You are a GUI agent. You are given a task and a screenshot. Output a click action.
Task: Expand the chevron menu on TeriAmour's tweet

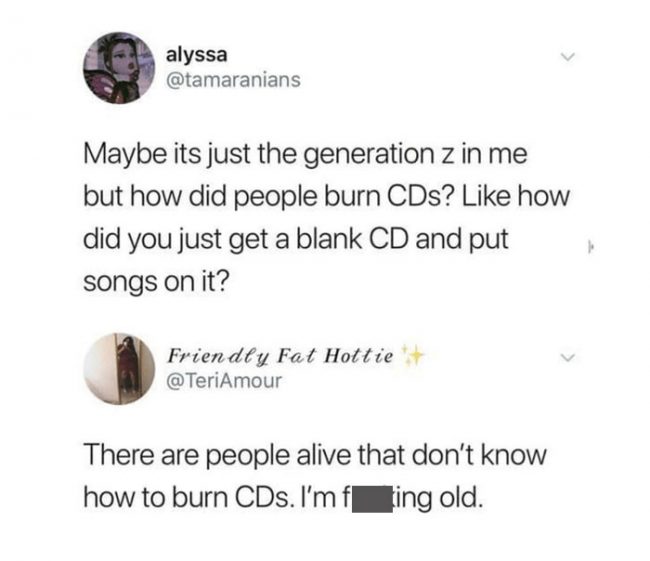(568, 357)
